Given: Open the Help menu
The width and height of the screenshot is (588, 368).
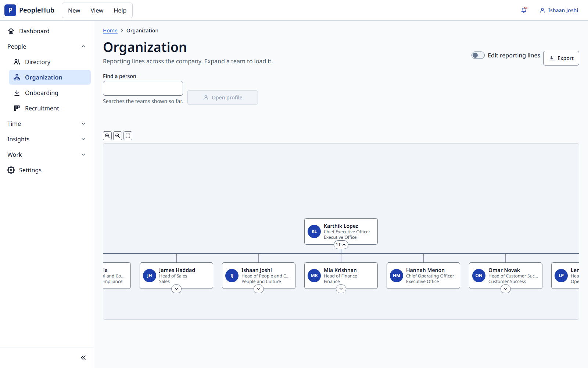Looking at the screenshot, I should 120,10.
